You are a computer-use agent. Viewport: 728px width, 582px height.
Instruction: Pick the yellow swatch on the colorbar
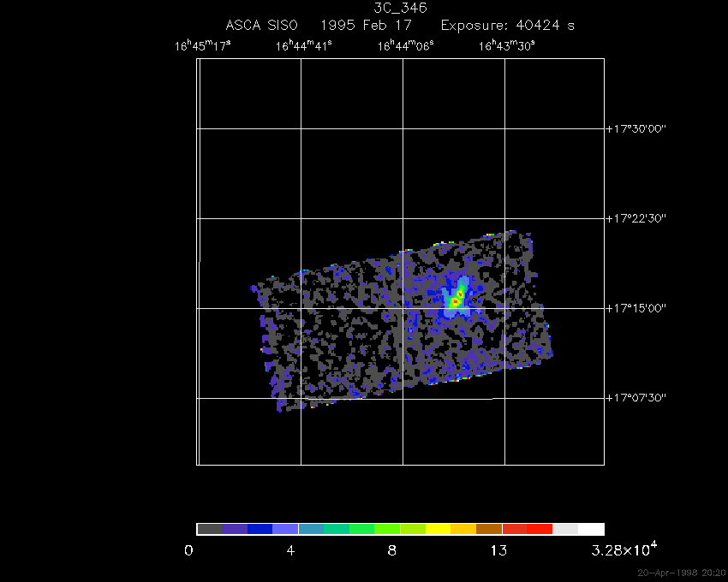[x=438, y=529]
